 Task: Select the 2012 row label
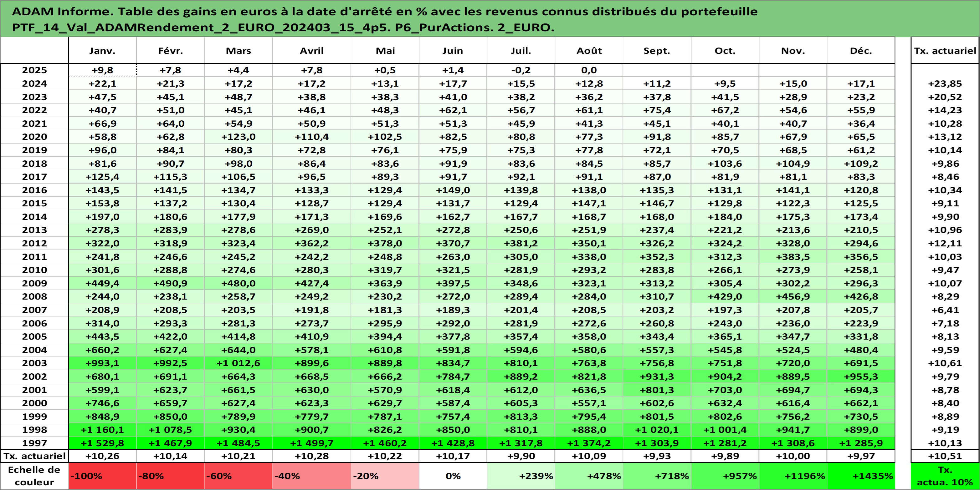(x=34, y=243)
